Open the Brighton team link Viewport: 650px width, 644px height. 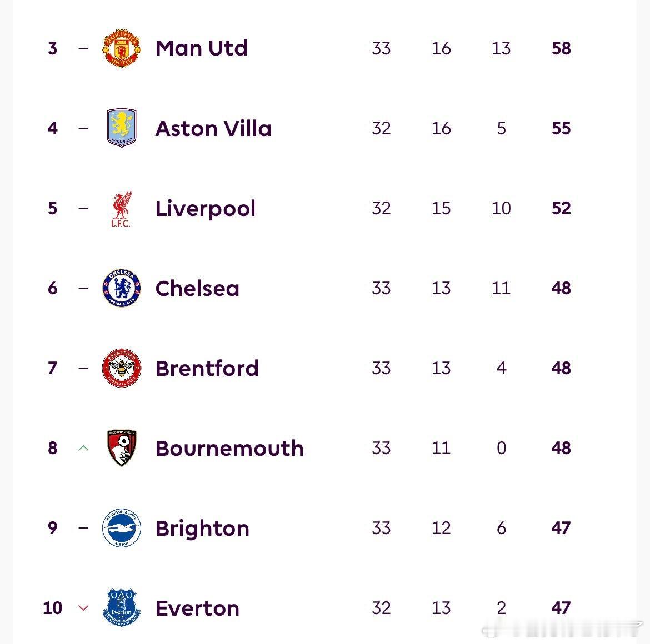pos(202,528)
